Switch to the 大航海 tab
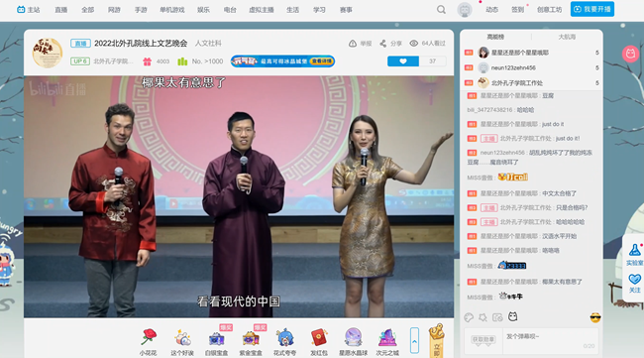 click(x=567, y=37)
